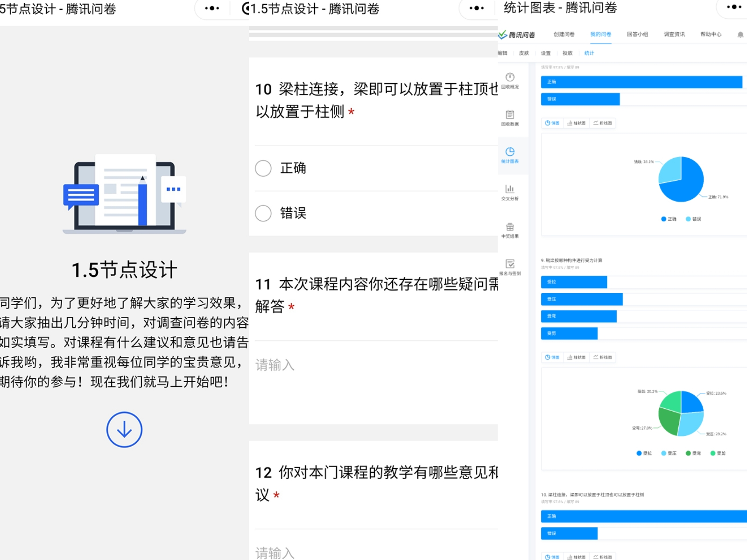This screenshot has width=747, height=560.
Task: Click the 受剪 result bar in question 9
Action: coord(569,333)
